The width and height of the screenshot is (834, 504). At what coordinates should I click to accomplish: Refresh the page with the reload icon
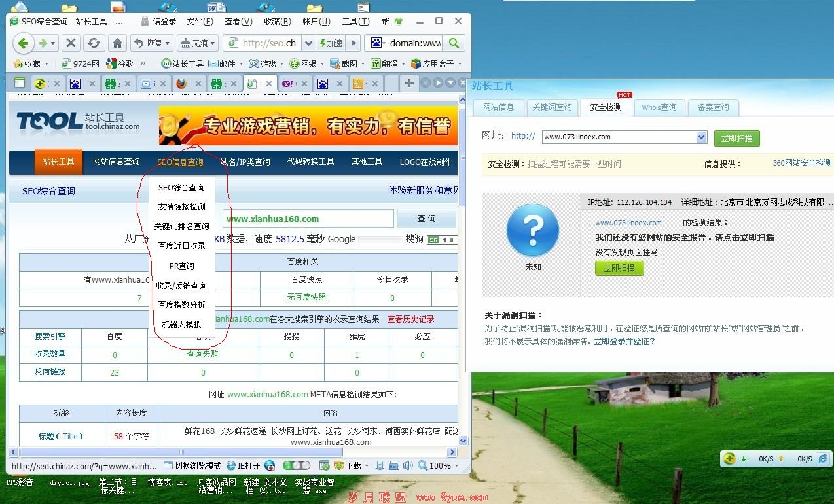pos(94,43)
